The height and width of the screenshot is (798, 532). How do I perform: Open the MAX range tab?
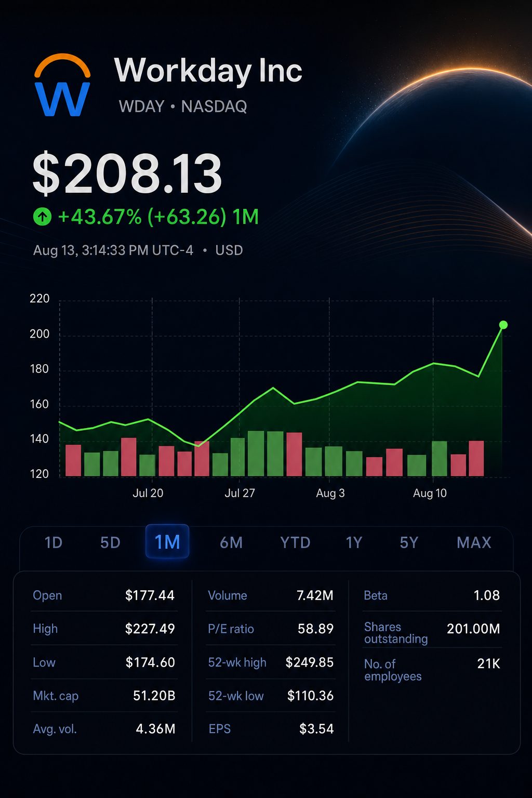coord(474,542)
